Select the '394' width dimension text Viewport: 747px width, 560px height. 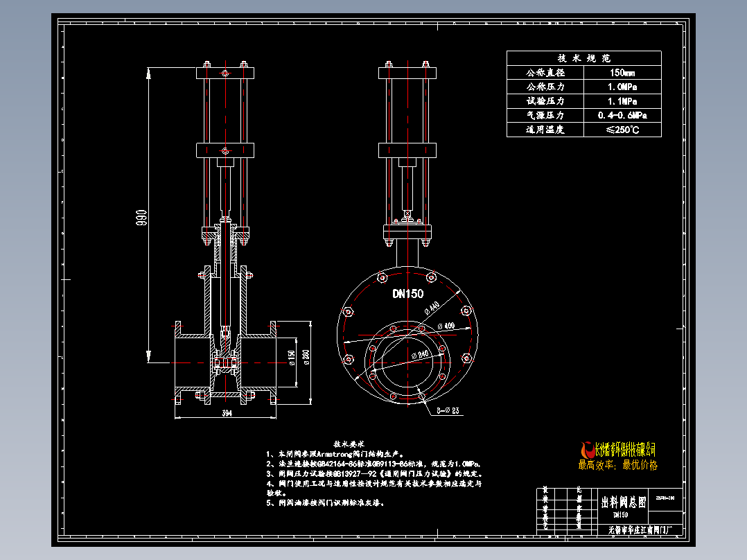[227, 413]
